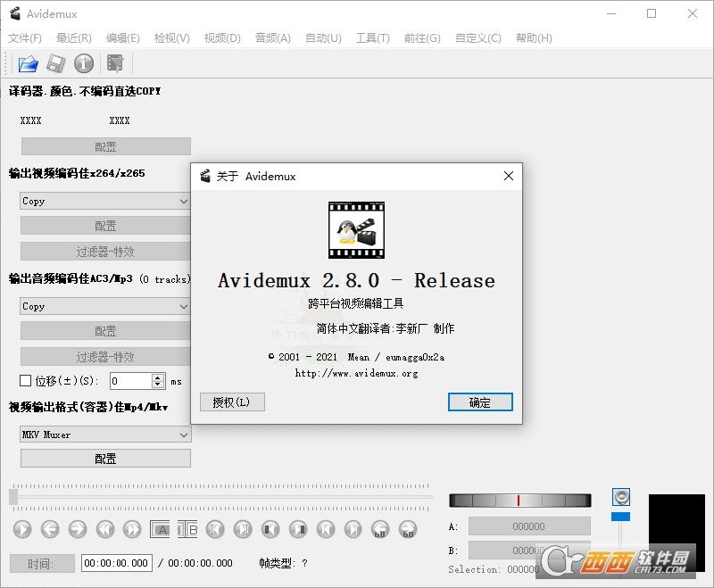Open the MKV Muxer format dropdown
714x588 pixels.
(x=105, y=435)
